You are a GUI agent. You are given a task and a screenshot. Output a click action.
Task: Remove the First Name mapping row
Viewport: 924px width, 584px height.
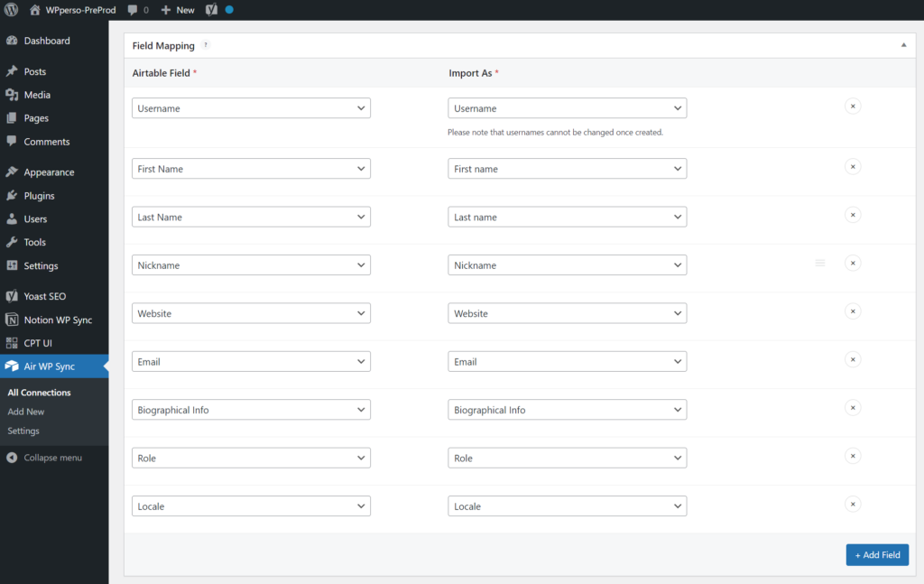coord(853,167)
